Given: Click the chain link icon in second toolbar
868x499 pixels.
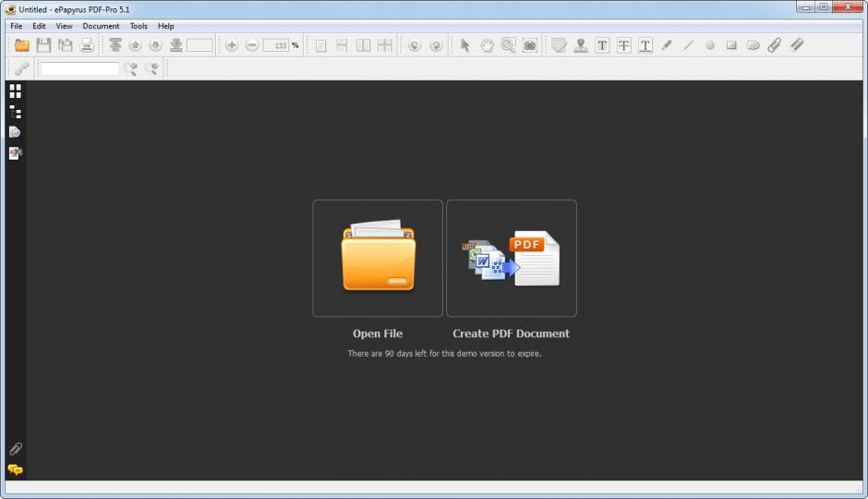Looking at the screenshot, I should click(21, 68).
